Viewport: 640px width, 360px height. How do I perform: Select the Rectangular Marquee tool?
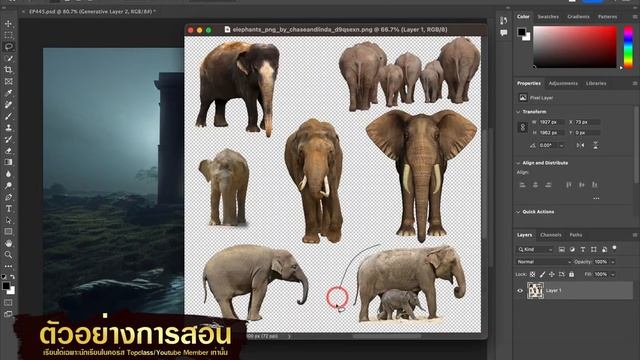click(x=8, y=35)
